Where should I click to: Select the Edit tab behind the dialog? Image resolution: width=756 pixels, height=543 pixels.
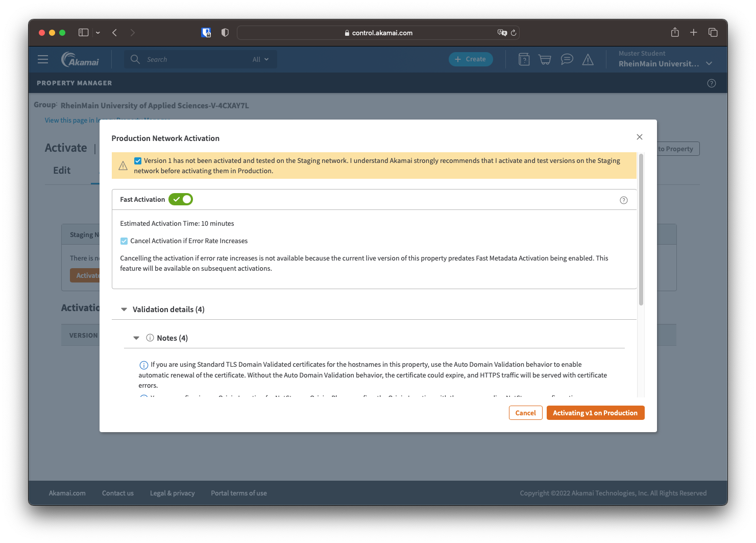[x=62, y=171]
